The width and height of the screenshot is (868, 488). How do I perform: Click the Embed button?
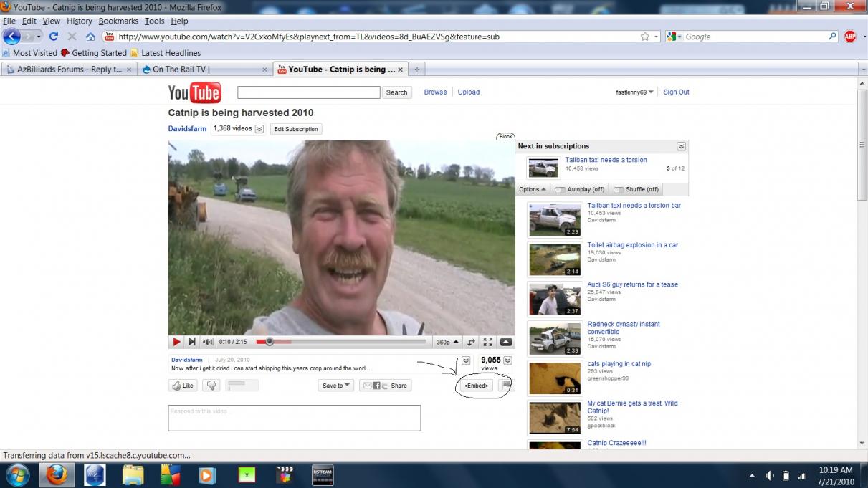pos(476,386)
